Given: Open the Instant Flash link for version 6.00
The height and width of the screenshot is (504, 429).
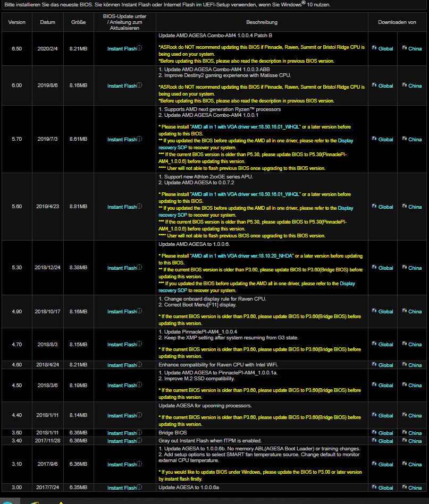Looking at the screenshot, I should click(x=122, y=86).
